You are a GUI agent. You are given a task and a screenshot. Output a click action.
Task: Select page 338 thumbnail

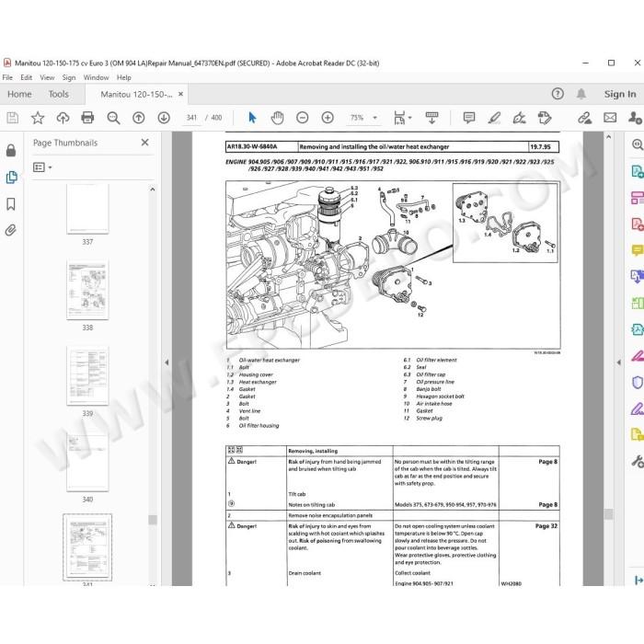click(87, 290)
